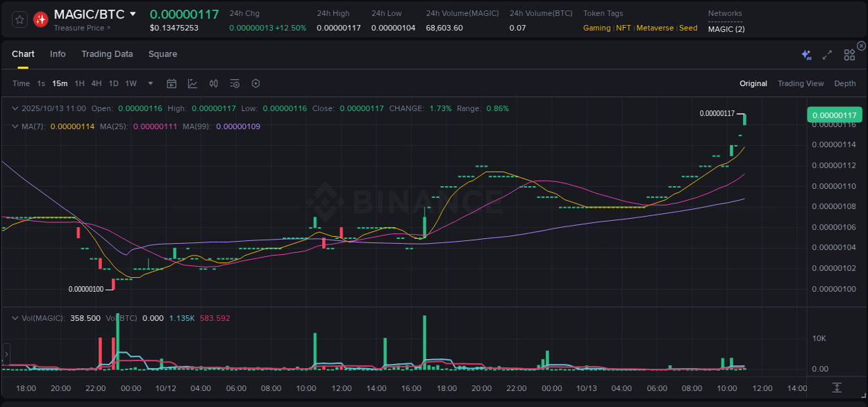Select the green current price label
This screenshot has height=407, width=868.
pyautogui.click(x=836, y=114)
